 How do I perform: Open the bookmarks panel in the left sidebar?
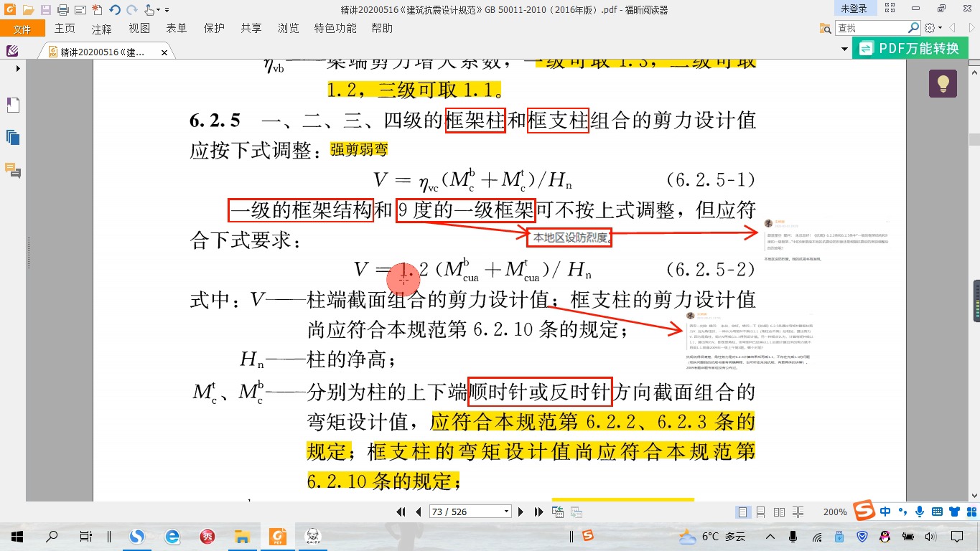pos(12,105)
